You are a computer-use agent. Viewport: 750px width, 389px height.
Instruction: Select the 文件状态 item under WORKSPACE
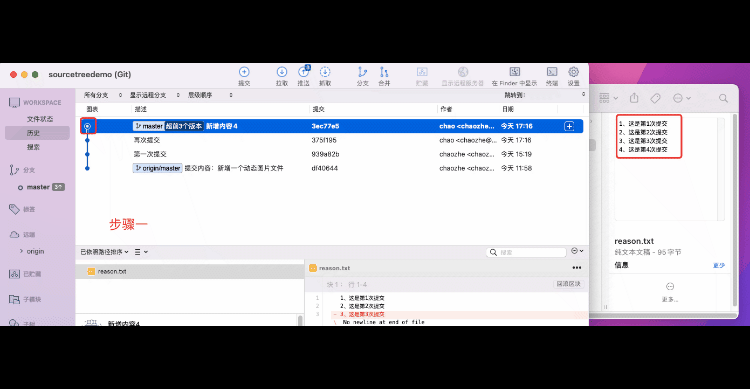(40, 119)
